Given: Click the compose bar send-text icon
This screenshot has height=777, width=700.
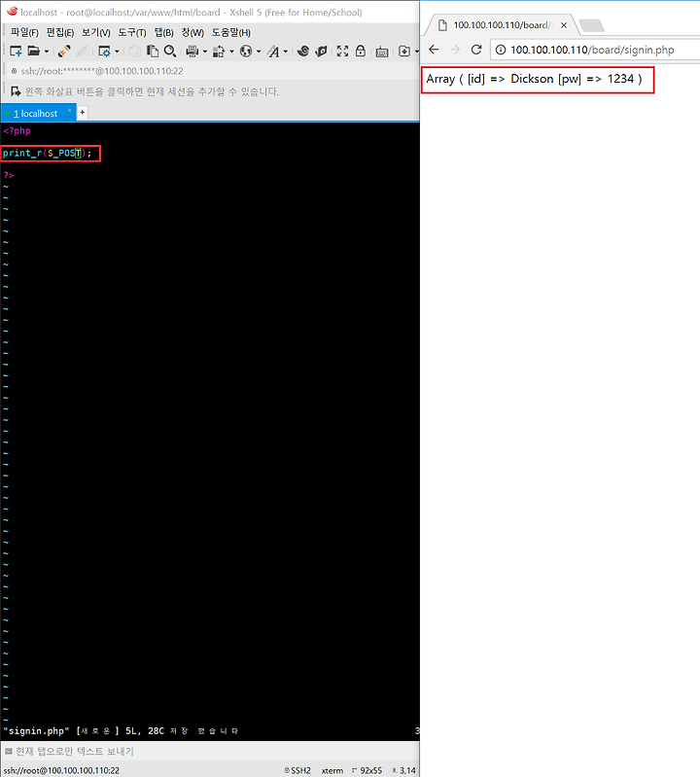Looking at the screenshot, I should coord(8,752).
